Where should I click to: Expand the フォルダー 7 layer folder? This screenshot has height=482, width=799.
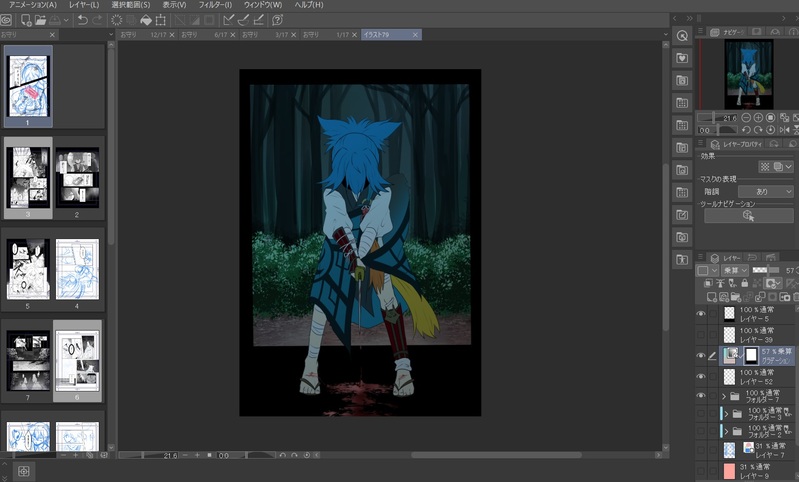click(x=722, y=397)
